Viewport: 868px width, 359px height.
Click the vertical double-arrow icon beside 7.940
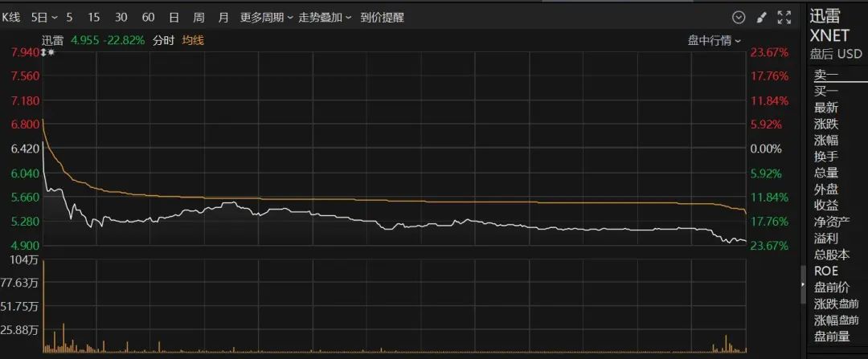click(45, 52)
